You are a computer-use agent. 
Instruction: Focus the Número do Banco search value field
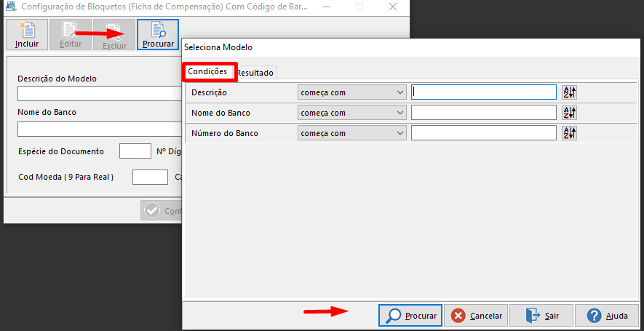484,133
